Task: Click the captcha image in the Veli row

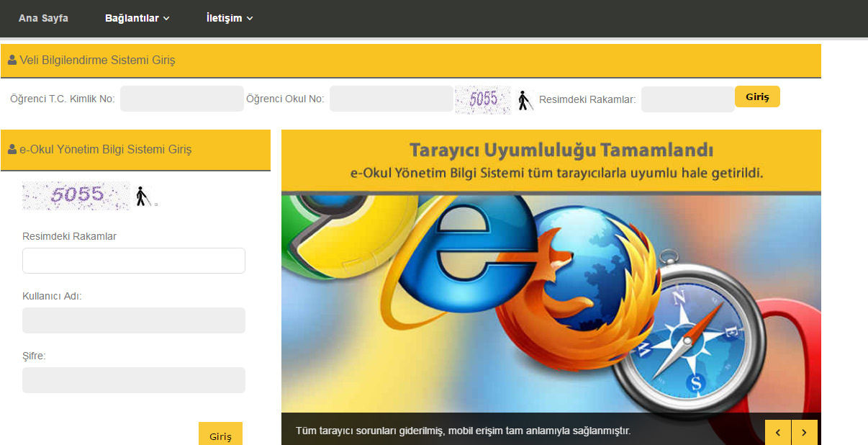Action: click(483, 100)
